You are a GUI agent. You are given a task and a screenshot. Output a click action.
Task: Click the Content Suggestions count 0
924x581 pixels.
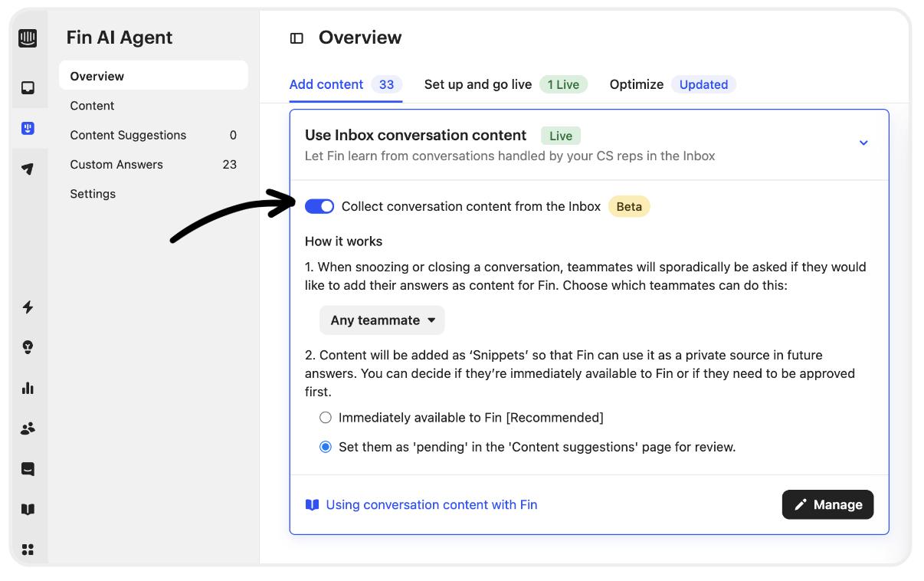coord(233,135)
